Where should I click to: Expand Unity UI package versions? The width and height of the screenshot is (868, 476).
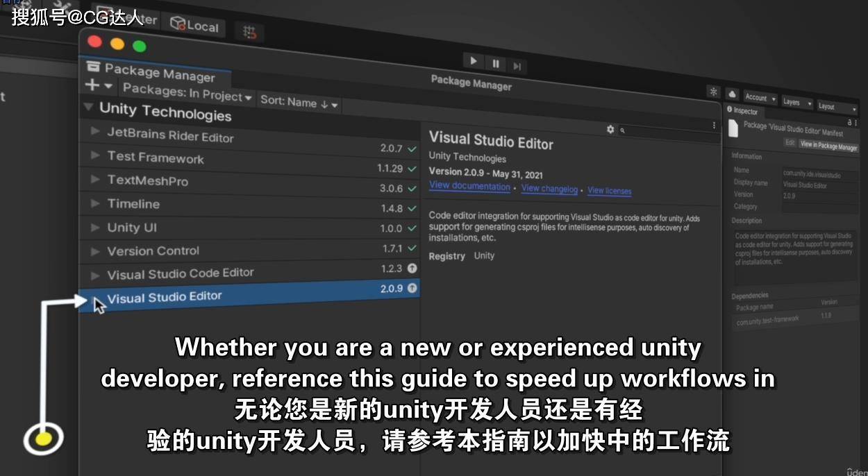95,228
